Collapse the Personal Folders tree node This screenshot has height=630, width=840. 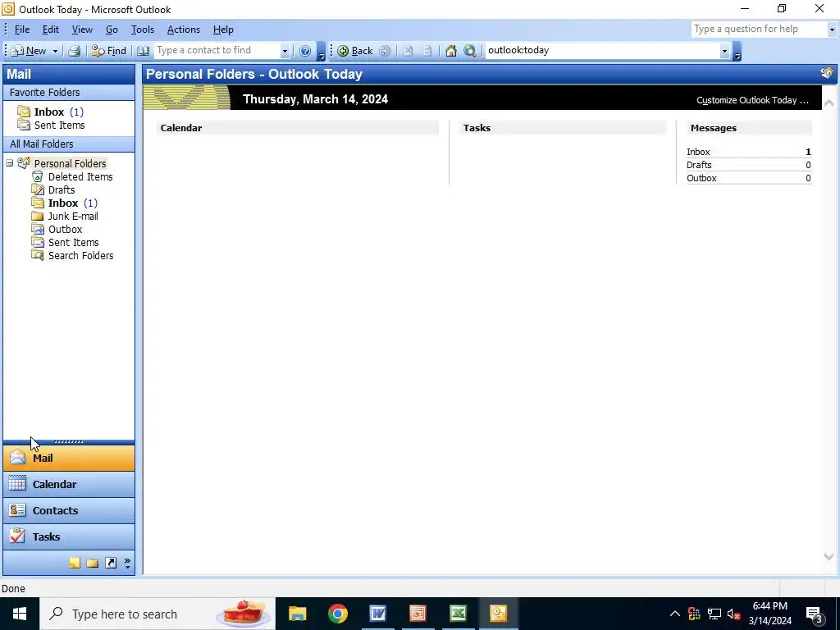point(10,163)
